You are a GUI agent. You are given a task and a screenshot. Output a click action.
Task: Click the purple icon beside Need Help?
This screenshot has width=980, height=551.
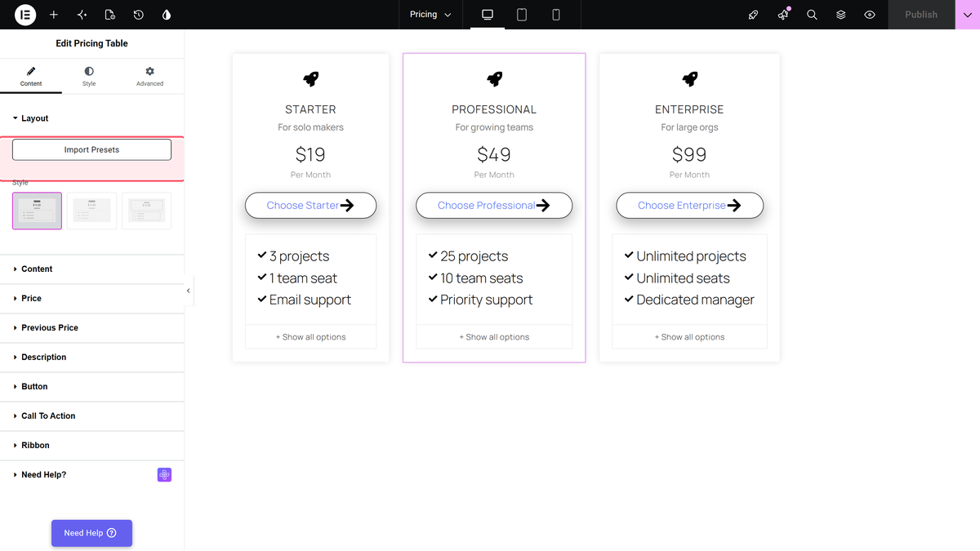164,474
